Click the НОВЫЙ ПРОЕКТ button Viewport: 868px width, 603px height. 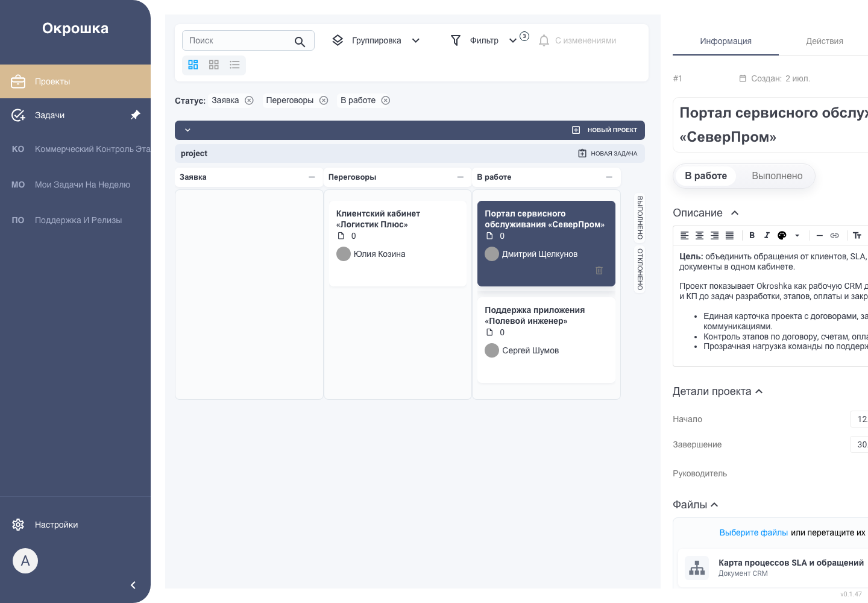point(605,130)
